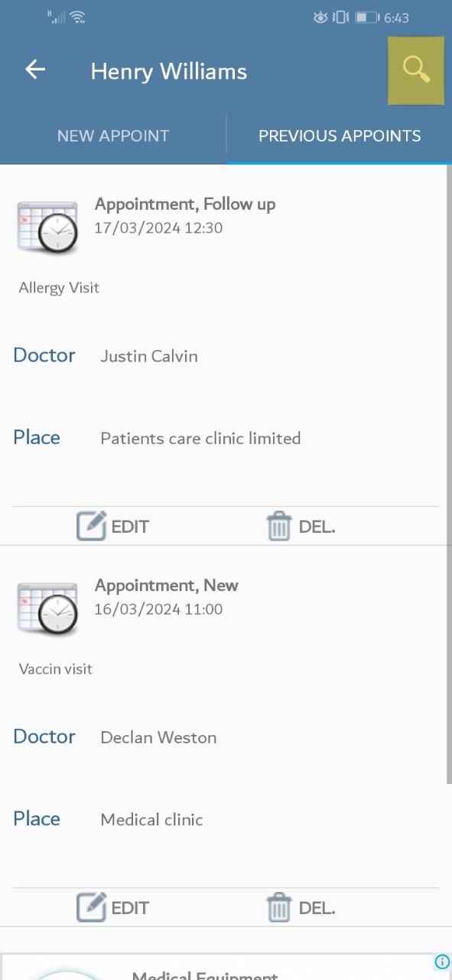
Task: Go back using the arrow icon
Action: pos(35,70)
